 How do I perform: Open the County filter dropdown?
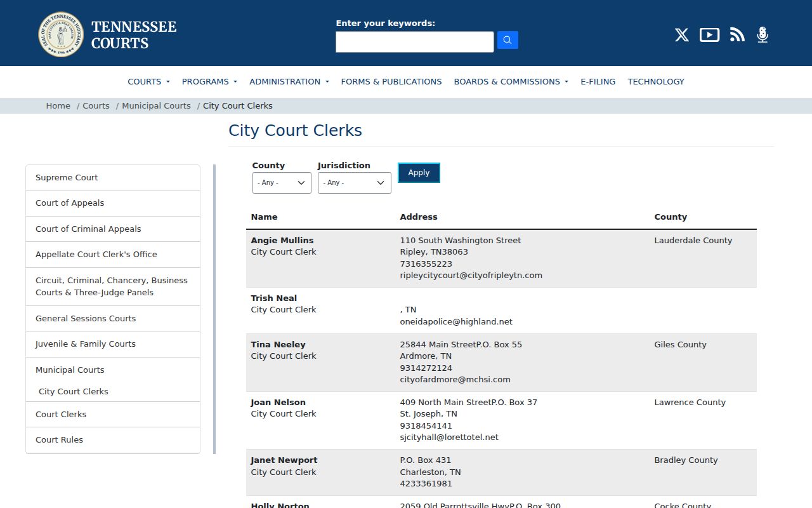click(x=282, y=183)
